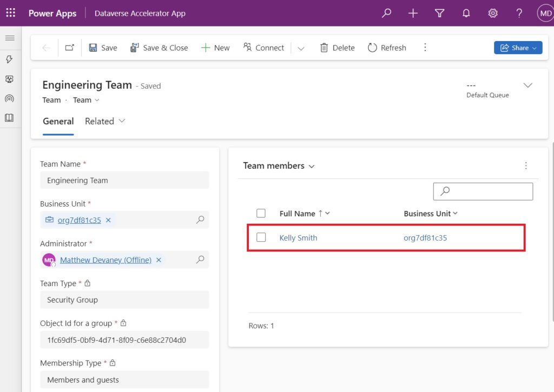Click New in the command bar
Screen dimensions: 554x392
point(215,48)
